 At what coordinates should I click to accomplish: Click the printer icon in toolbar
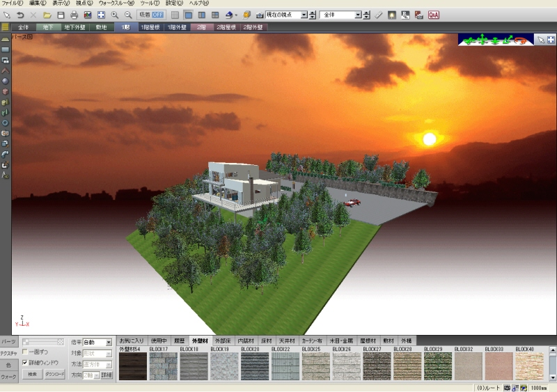coord(74,15)
